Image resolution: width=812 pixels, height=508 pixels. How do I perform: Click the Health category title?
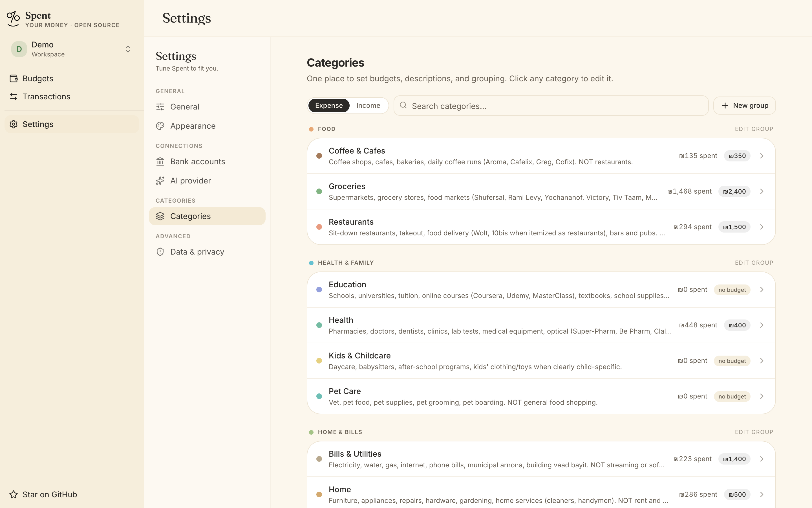341,320
